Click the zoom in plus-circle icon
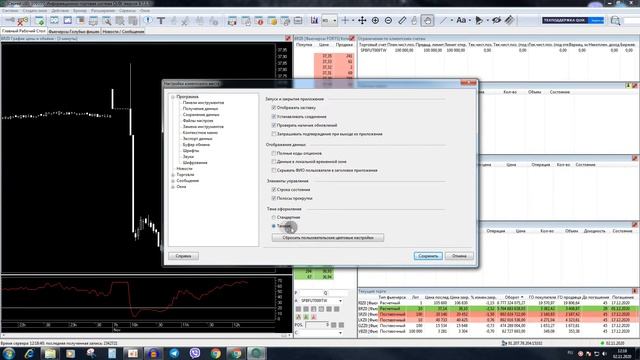This screenshot has height=360, width=640. (x=376, y=20)
